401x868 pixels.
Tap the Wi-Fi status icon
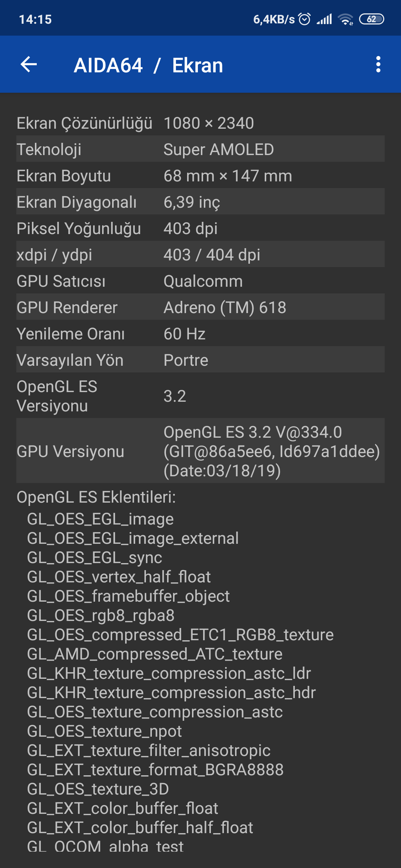345,19
